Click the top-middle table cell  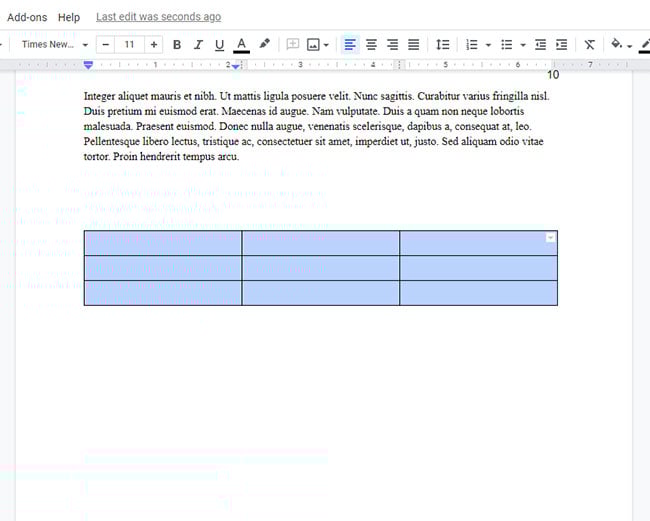320,243
